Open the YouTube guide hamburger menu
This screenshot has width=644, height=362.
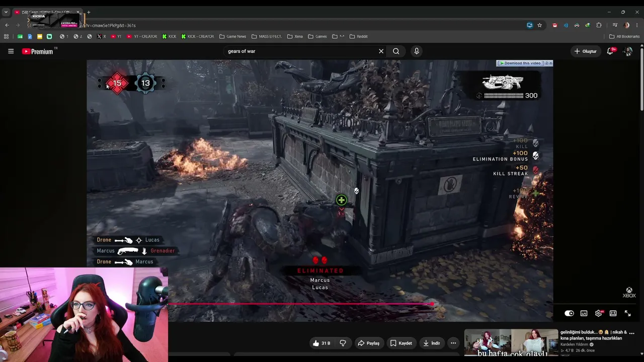(11, 51)
